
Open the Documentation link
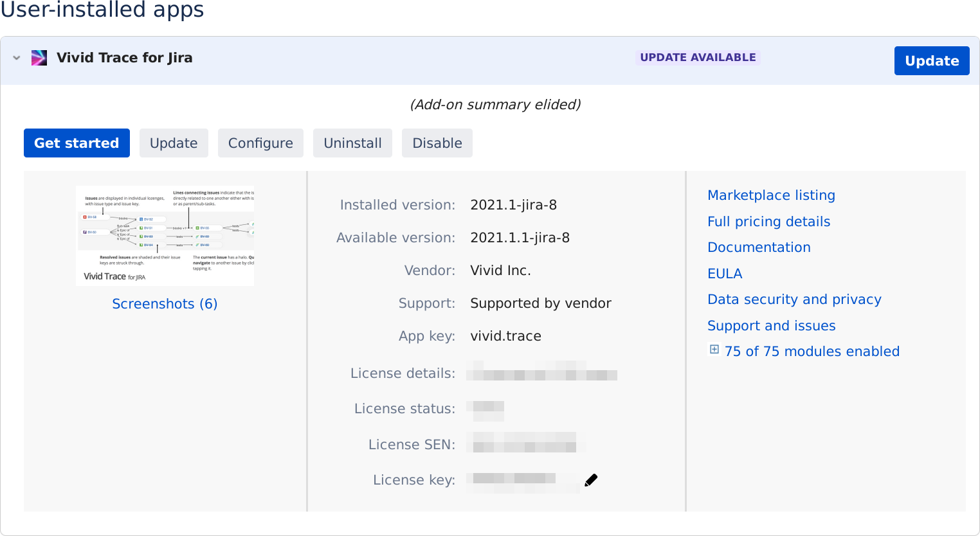tap(759, 247)
